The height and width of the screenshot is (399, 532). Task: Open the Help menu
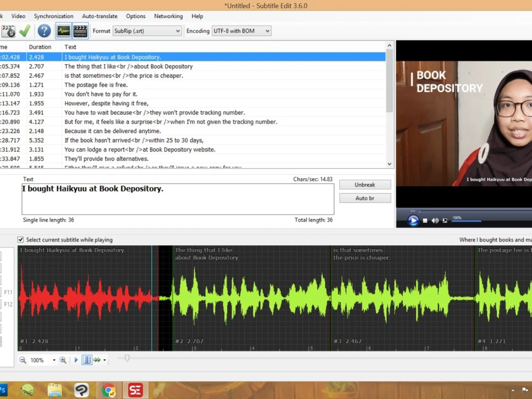tap(197, 16)
